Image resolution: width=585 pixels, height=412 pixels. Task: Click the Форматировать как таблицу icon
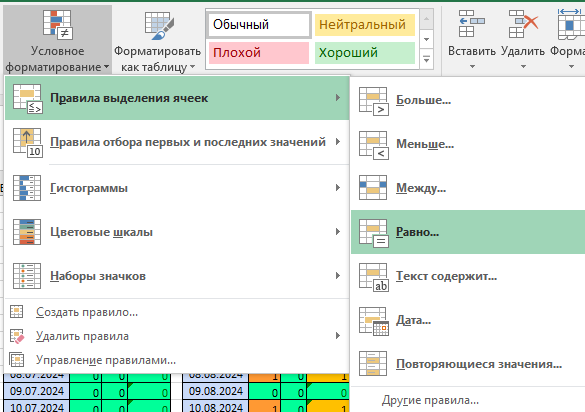159,25
